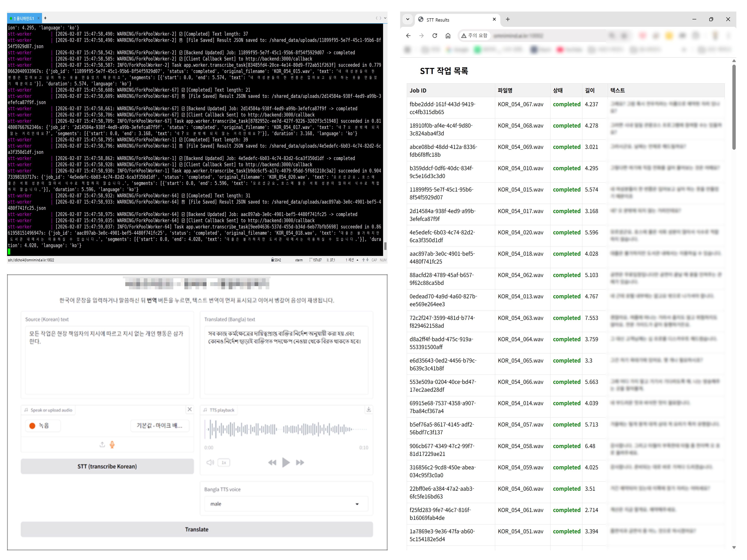Mute the TTS playback volume icon

(210, 462)
